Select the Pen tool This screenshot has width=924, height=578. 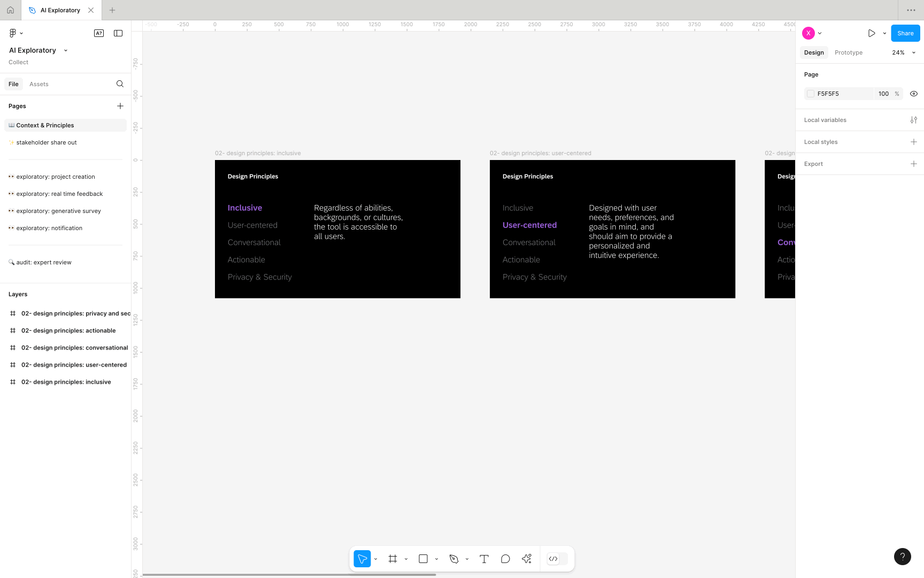454,559
